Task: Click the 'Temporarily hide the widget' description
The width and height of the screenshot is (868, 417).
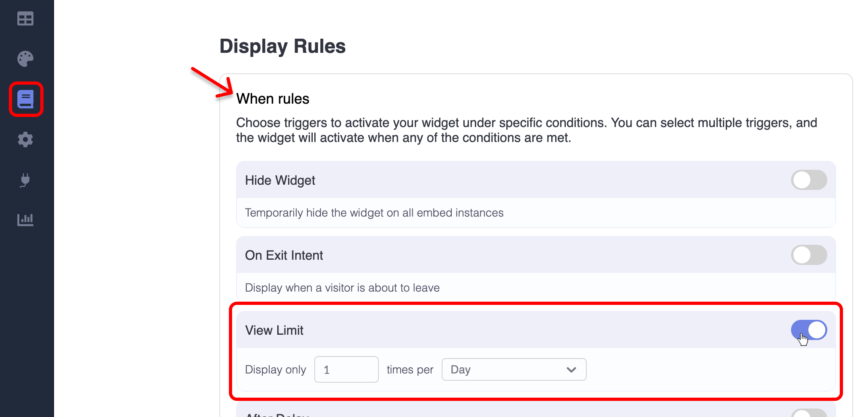Action: pos(374,213)
